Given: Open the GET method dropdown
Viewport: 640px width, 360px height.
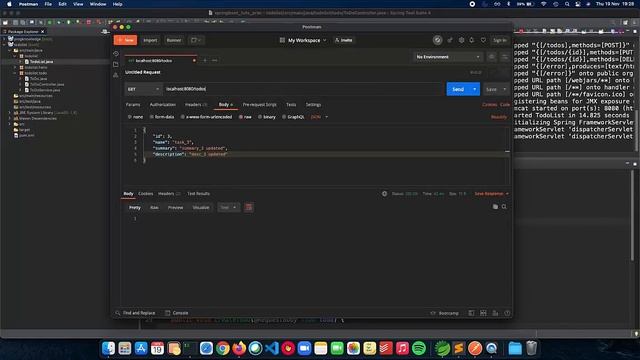Looking at the screenshot, I should pos(143,89).
